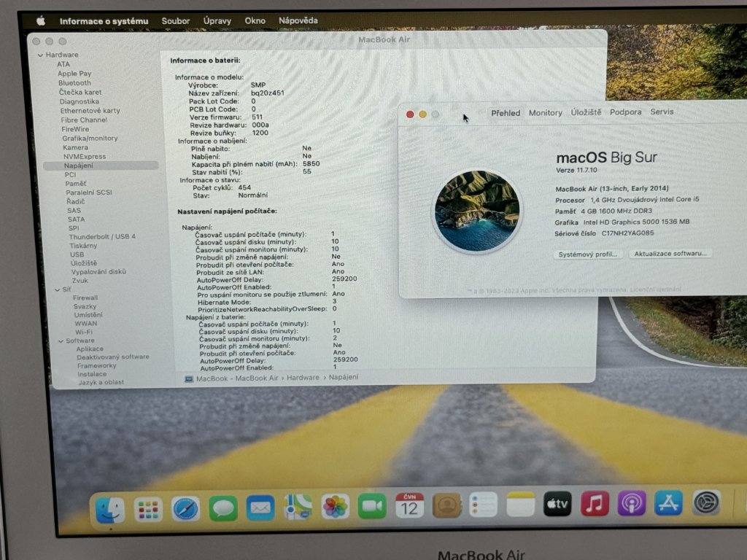Switch to the Podpora tab
The width and height of the screenshot is (747, 560).
[x=625, y=112]
